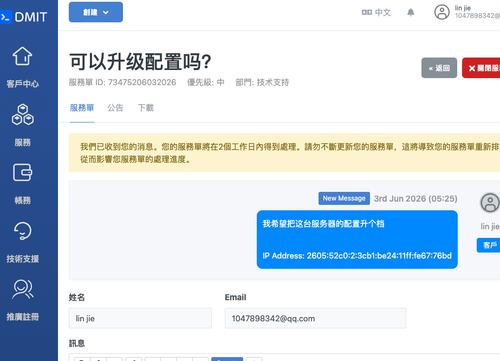Expand the blue 創建 dropdown button

click(96, 12)
